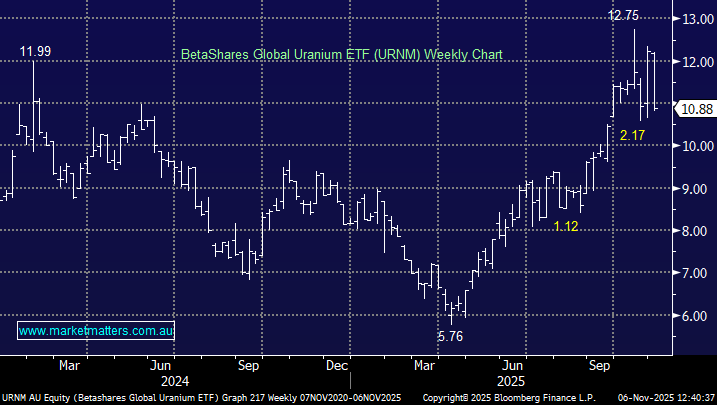Select the yellow 1.12 annotation
Viewport: 717px width, 405px height.
tap(567, 227)
